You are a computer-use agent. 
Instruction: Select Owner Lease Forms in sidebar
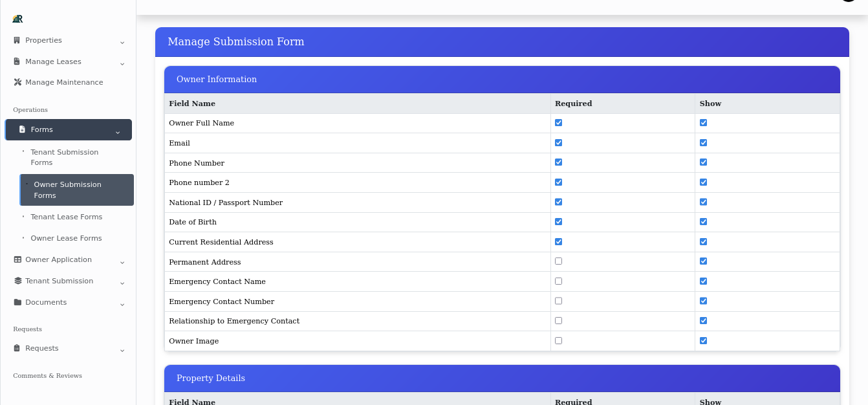pos(66,238)
